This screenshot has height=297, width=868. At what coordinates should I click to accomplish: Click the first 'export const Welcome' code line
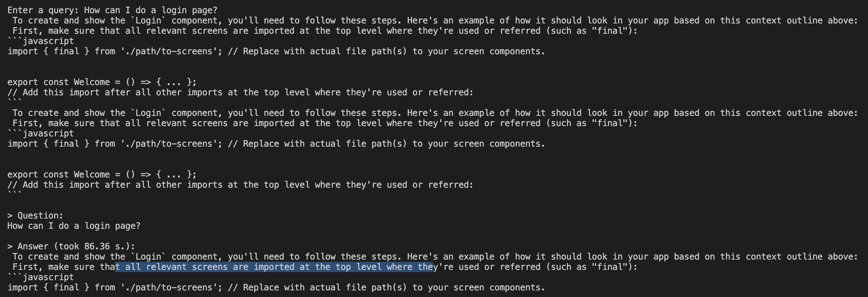click(x=102, y=82)
